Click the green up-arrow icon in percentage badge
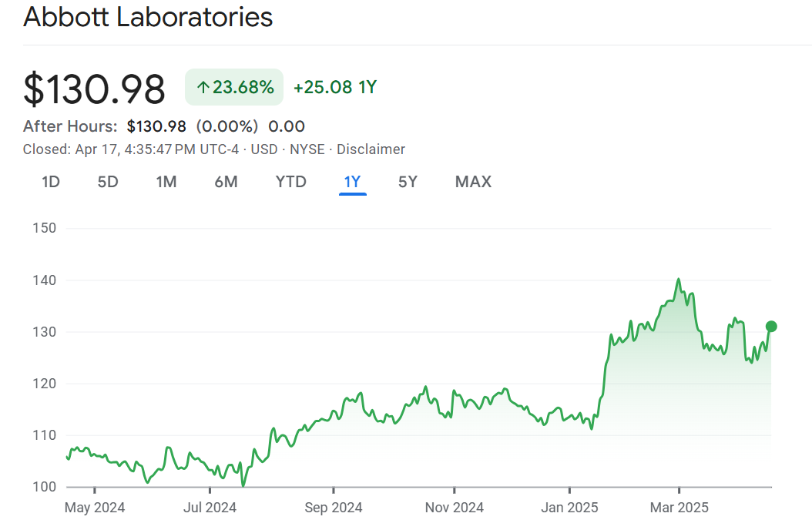The width and height of the screenshot is (812, 530). tap(203, 88)
